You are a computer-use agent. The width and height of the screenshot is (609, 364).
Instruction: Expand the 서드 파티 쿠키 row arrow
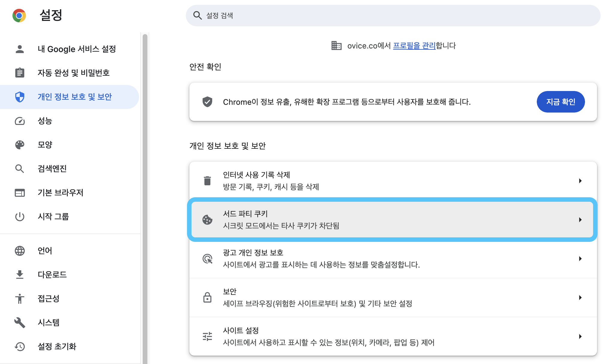[x=580, y=220]
